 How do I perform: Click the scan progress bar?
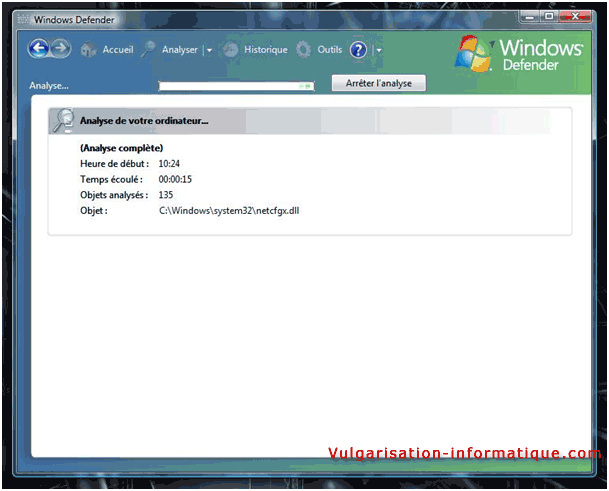point(237,86)
